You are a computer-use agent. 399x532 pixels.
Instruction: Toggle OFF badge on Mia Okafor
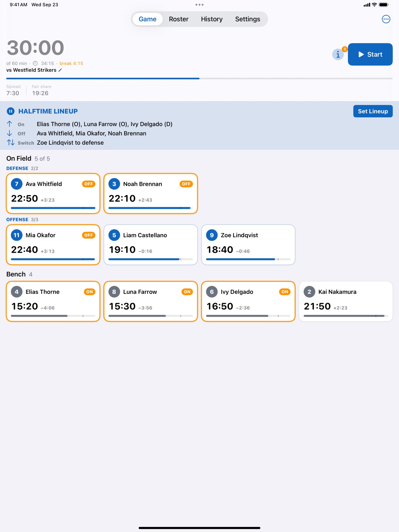click(x=88, y=235)
